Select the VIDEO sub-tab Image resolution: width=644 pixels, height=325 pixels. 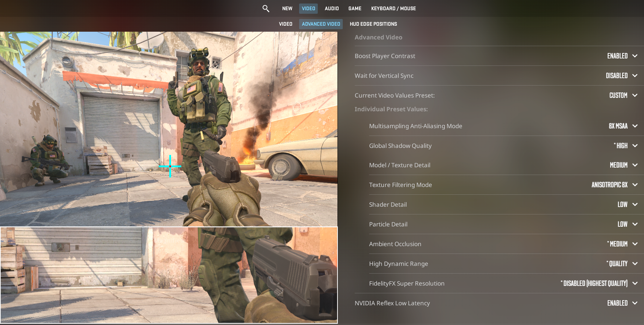(285, 24)
